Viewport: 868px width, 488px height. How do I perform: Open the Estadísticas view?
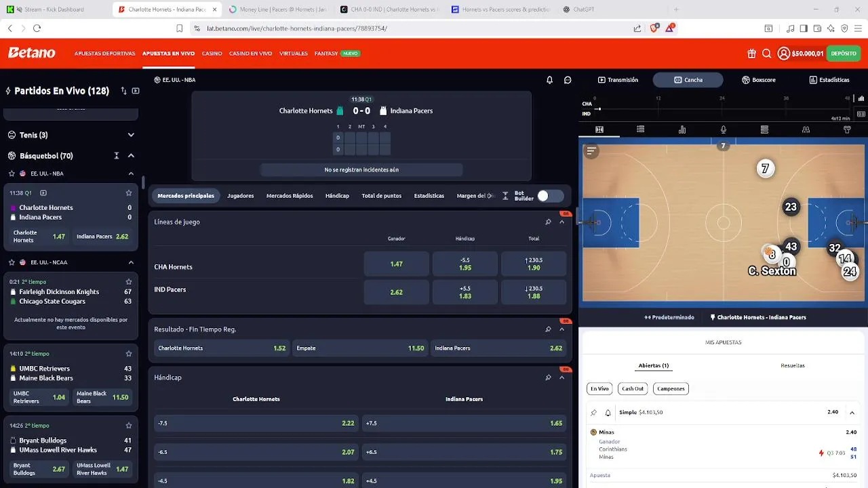[x=829, y=80]
